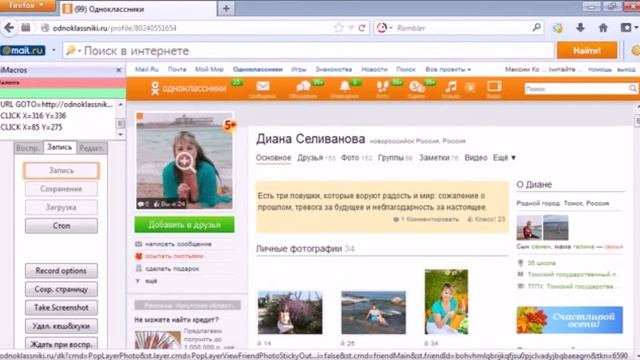Open the flowers bush personal photo thumbnail
This screenshot has width=640, height=360.
pos(290,313)
